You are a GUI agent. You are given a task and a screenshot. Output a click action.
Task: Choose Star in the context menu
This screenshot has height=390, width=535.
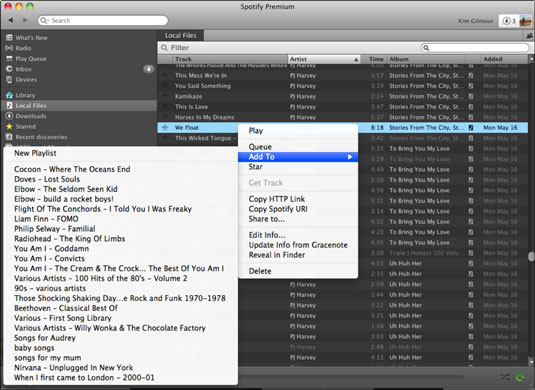pos(298,167)
